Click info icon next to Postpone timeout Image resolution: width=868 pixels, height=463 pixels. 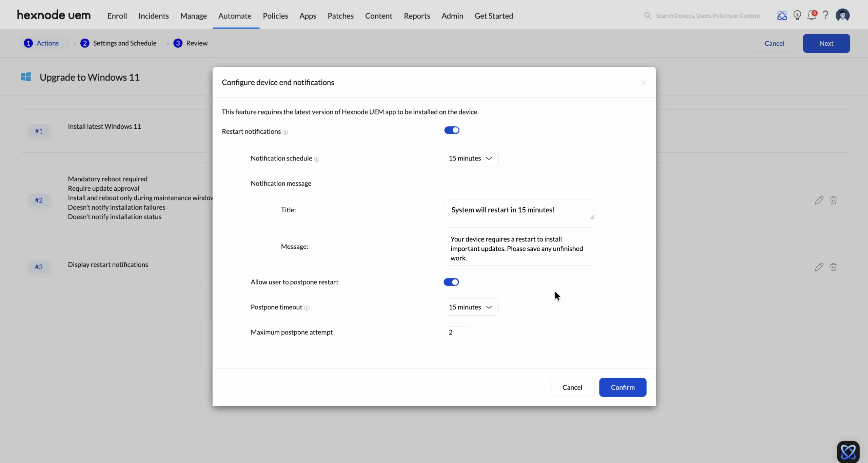tap(307, 308)
